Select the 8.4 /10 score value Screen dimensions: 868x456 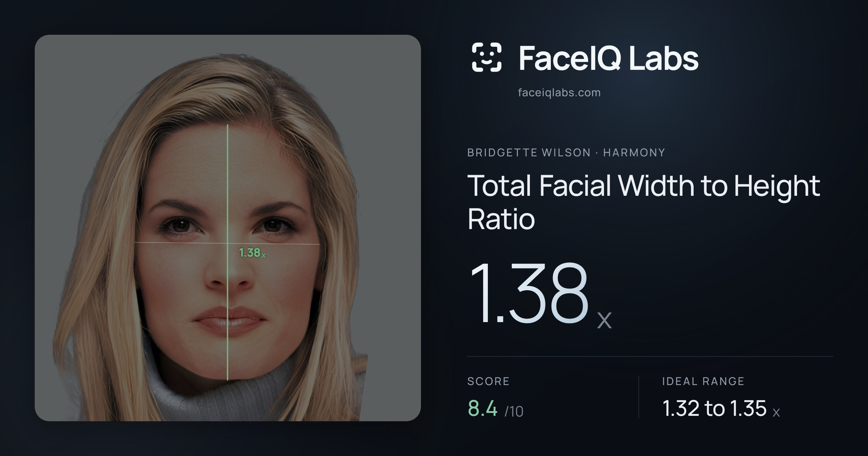[x=495, y=409]
